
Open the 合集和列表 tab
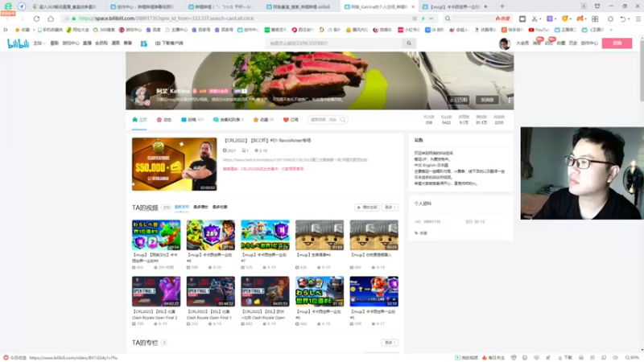click(x=229, y=120)
